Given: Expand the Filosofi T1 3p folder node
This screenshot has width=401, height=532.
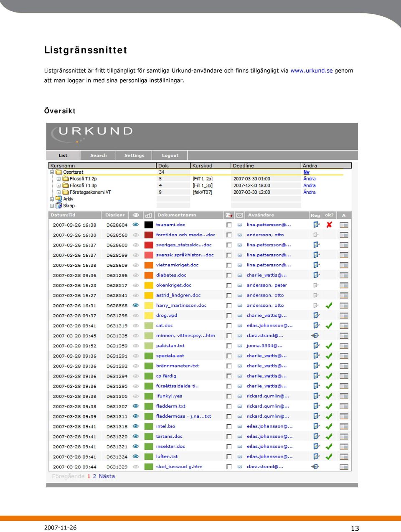Looking at the screenshot, I should pyautogui.click(x=58, y=185).
